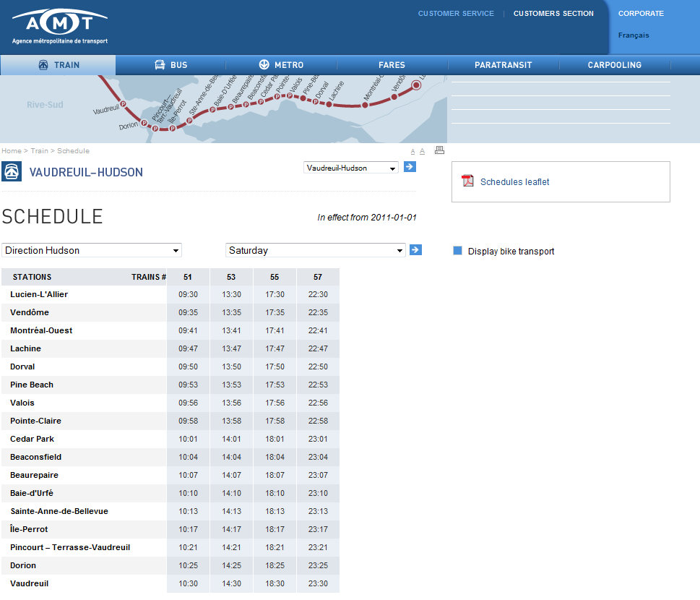
Task: Decrease text size with small A icon
Action: pyautogui.click(x=413, y=152)
